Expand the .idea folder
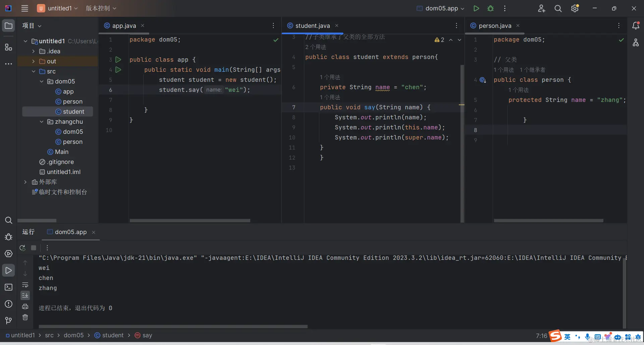 pos(33,51)
